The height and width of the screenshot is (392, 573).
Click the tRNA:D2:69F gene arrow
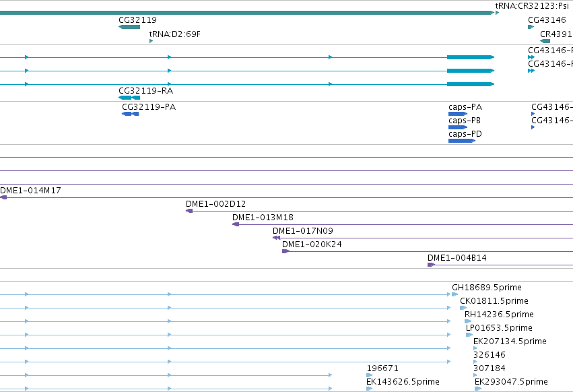(151, 41)
